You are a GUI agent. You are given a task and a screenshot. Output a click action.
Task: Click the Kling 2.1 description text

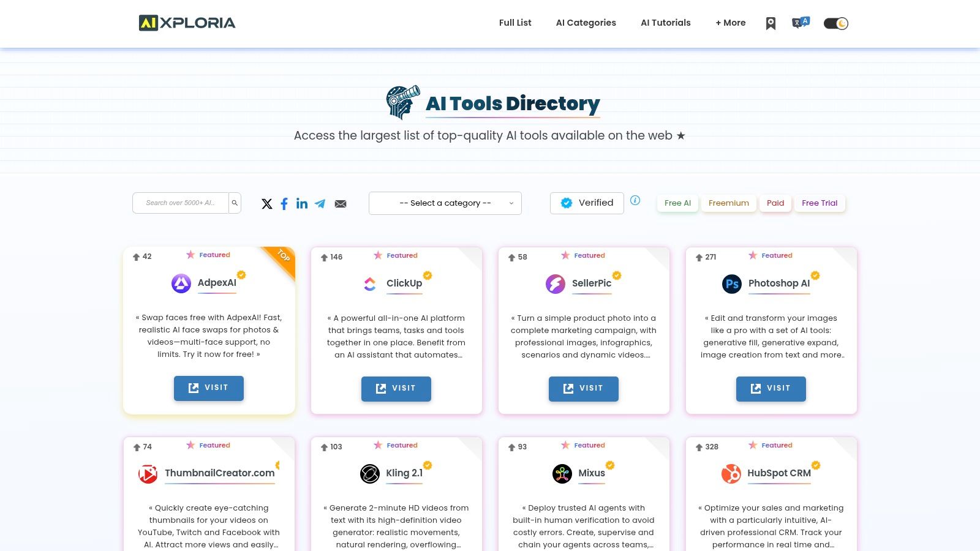point(396,527)
